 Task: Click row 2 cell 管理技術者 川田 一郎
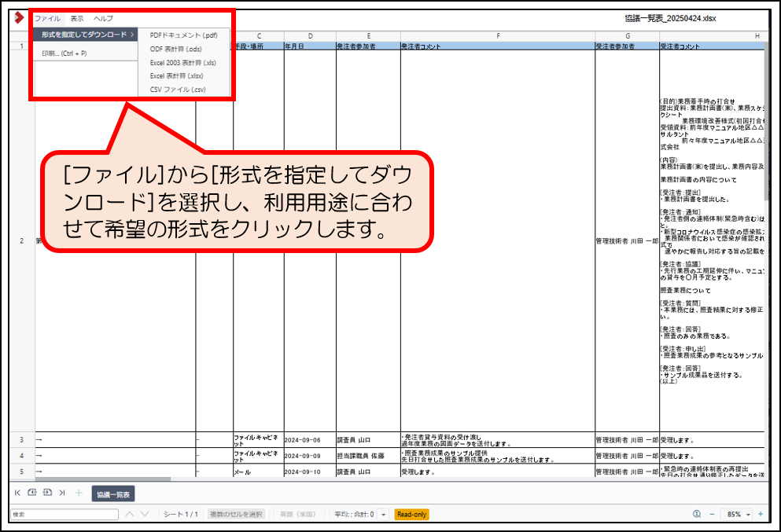tap(628, 241)
